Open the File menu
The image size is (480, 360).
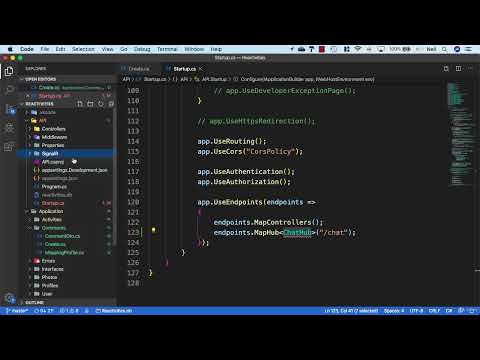tap(45, 49)
